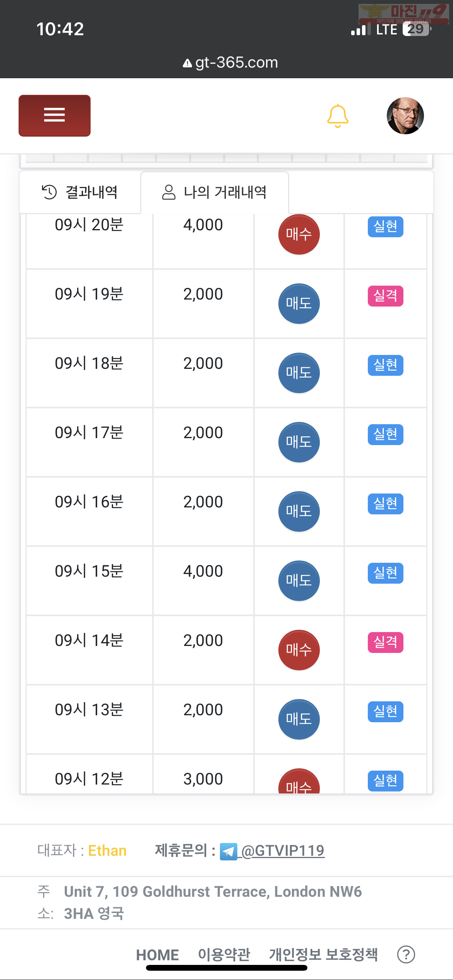Click the gt-365.com address bar
Screen dimensions: 453x980
pos(230,62)
